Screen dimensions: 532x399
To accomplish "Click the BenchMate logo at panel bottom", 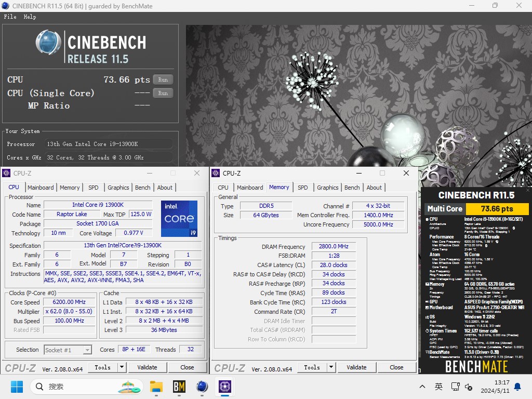I will [x=476, y=366].
